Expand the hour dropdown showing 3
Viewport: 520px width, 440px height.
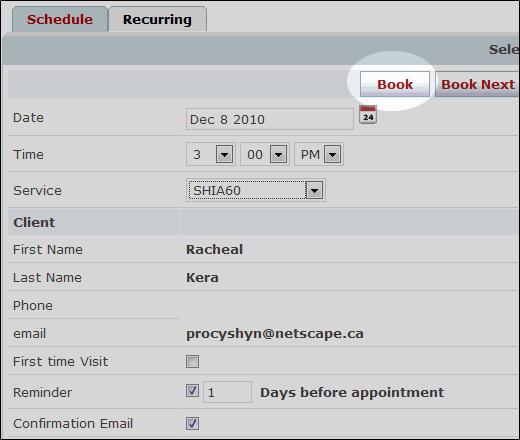click(x=211, y=154)
